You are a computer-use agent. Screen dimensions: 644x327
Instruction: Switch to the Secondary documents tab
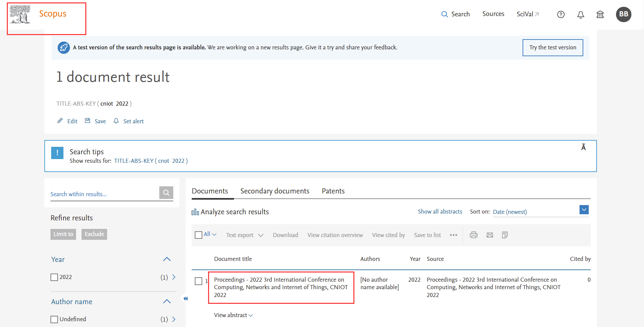pyautogui.click(x=275, y=191)
